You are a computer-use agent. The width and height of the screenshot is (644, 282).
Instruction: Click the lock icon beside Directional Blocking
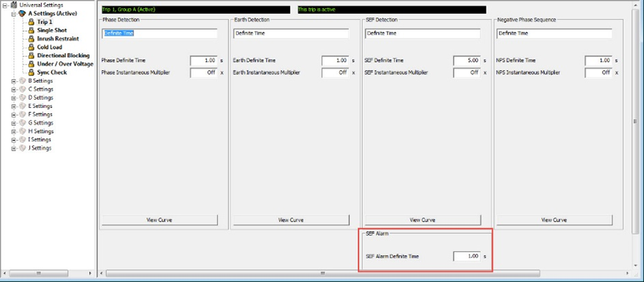point(31,56)
